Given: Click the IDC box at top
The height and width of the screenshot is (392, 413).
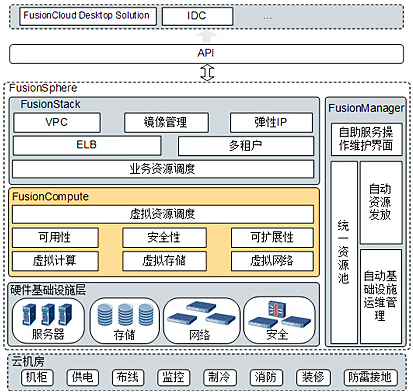Looking at the screenshot, I should click(197, 16).
